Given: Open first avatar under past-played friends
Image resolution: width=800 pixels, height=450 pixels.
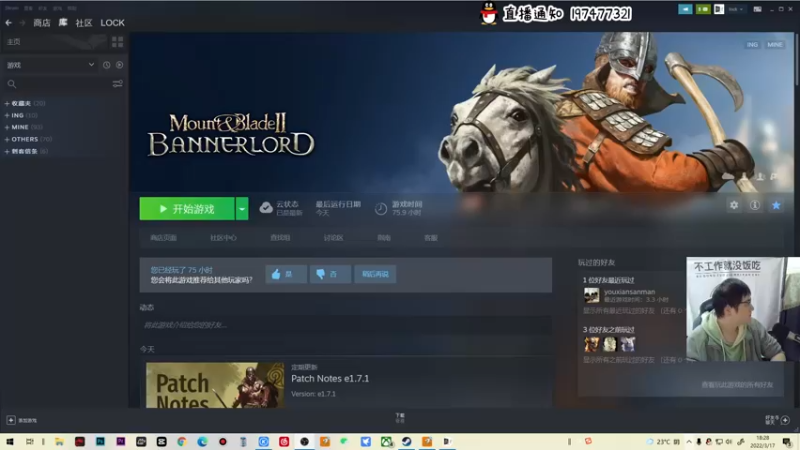Looking at the screenshot, I should point(591,344).
